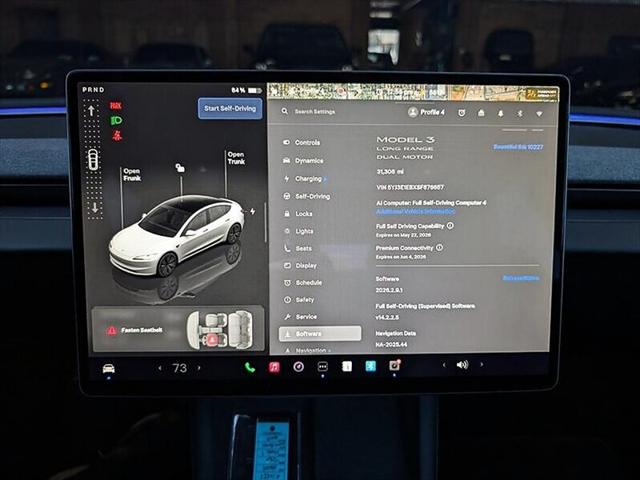Image resolution: width=640 pixels, height=480 pixels.
Task: Select the highlighted Software menu item
Action: (x=320, y=333)
